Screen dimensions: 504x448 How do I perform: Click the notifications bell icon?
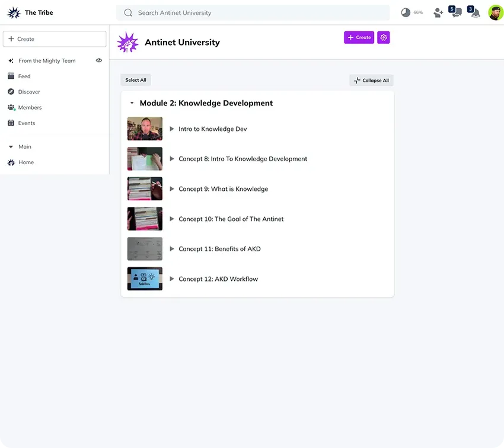(x=476, y=13)
